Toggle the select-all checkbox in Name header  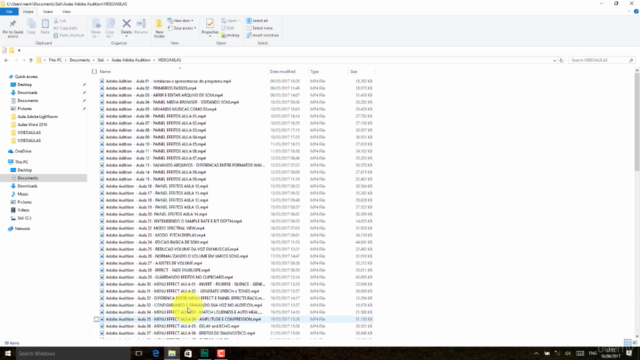[x=94, y=71]
